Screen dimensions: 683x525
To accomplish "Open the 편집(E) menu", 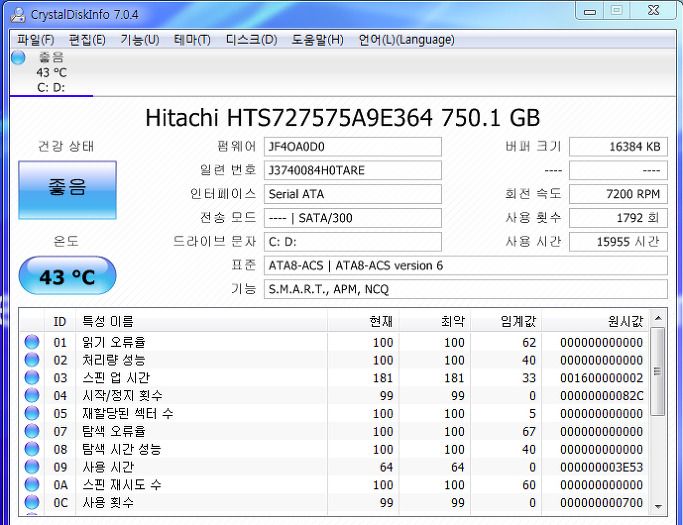I will 87,40.
